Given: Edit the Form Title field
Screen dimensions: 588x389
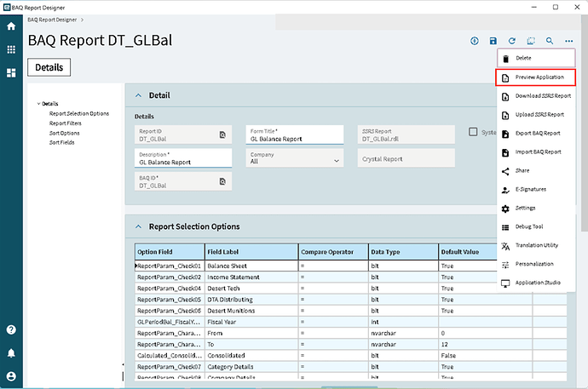Looking at the screenshot, I should [x=294, y=134].
